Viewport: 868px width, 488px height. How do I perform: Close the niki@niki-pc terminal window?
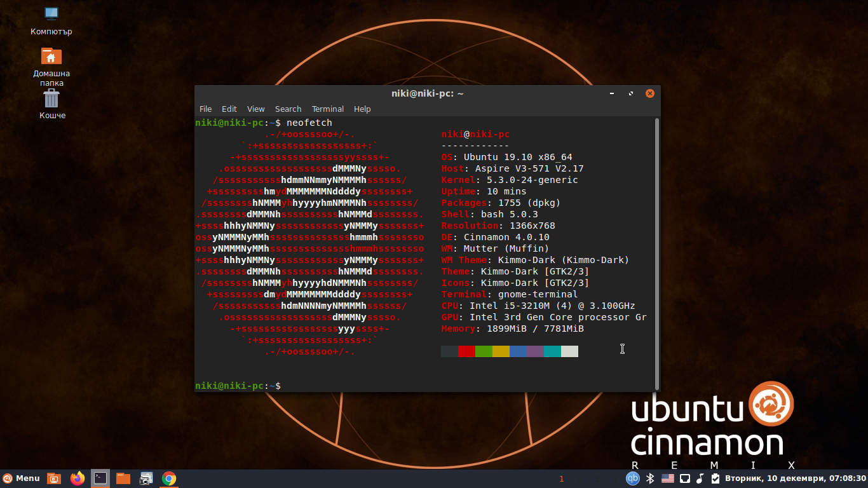pyautogui.click(x=650, y=93)
